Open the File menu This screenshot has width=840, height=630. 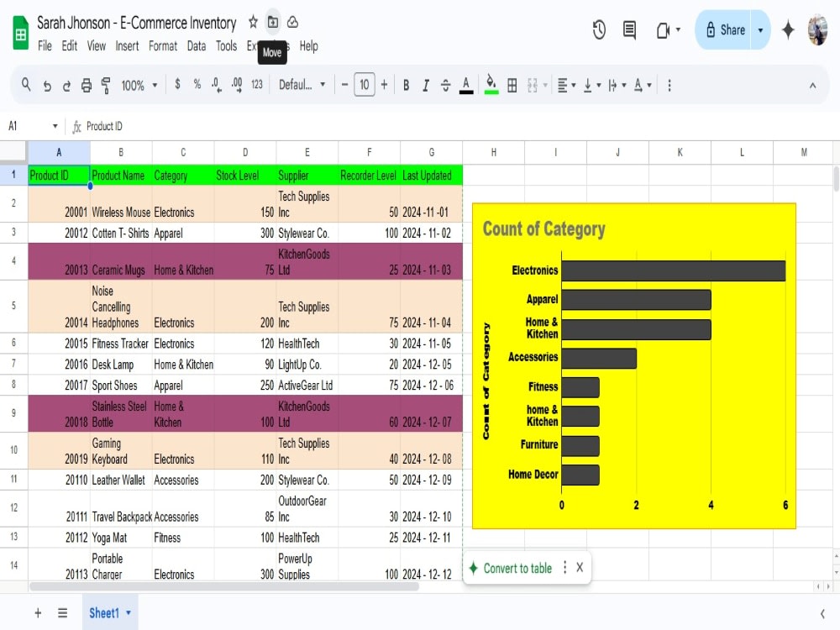click(45, 46)
